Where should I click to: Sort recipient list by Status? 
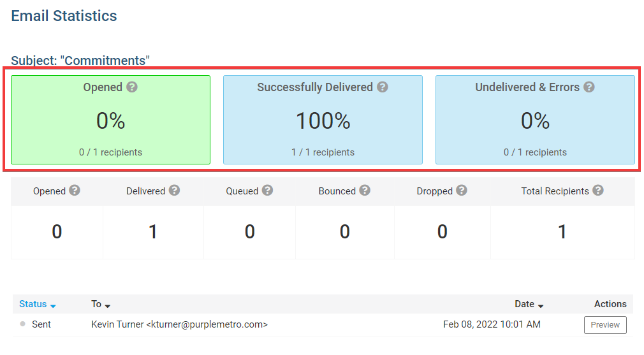pyautogui.click(x=38, y=304)
